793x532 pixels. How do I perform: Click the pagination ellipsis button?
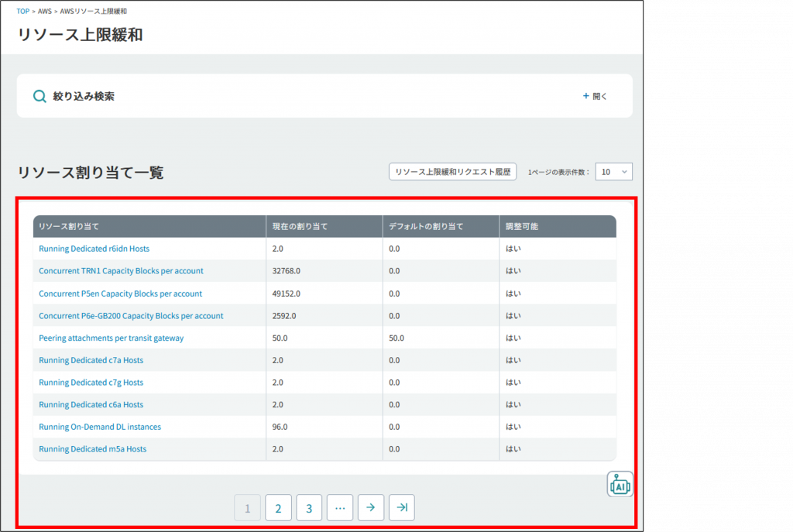click(x=339, y=508)
